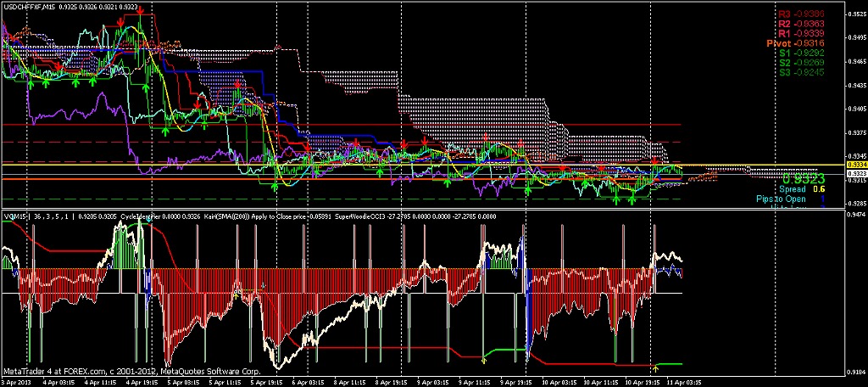Click 0.9474 on the indicator window scale
This screenshot has width=868, height=387.
point(854,214)
